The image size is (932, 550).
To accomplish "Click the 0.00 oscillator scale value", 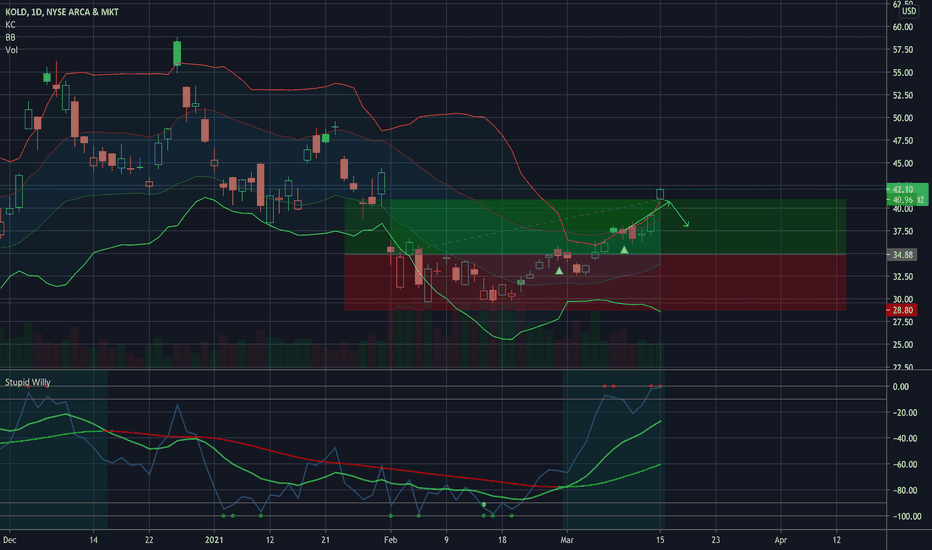I will [900, 386].
